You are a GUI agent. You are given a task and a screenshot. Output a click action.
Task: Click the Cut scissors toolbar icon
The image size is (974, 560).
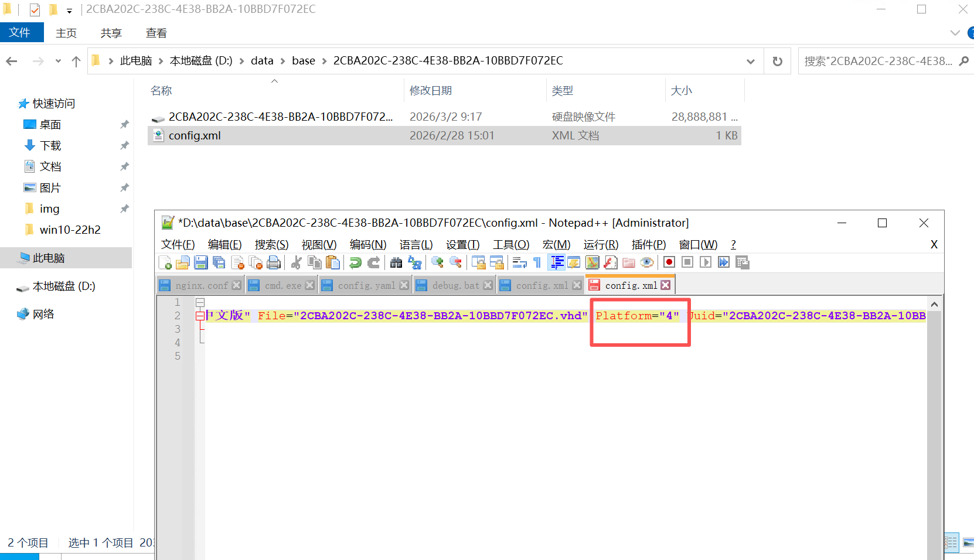tap(297, 262)
